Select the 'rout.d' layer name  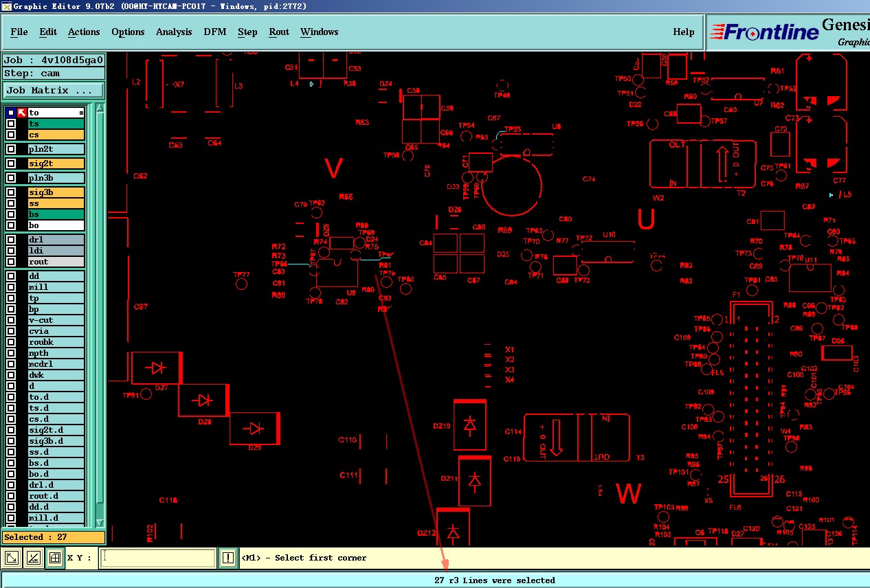click(x=56, y=496)
